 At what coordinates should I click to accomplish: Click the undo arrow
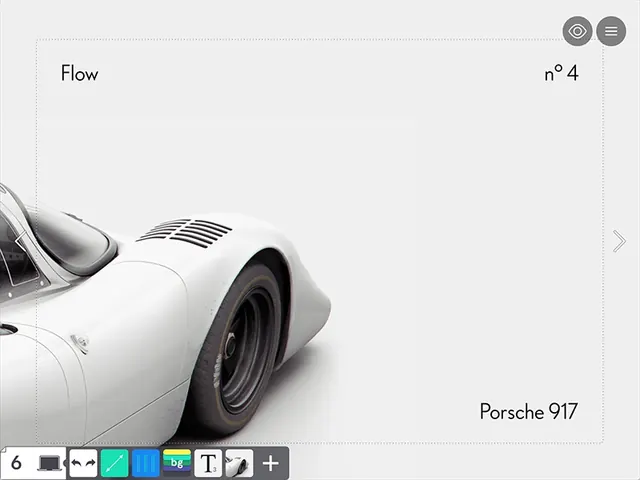(x=76, y=463)
